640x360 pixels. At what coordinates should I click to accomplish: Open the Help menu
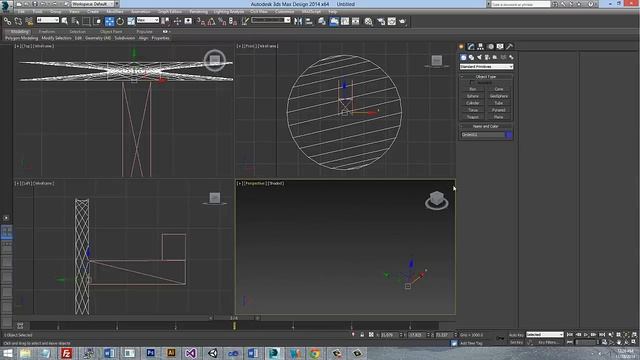(x=333, y=11)
